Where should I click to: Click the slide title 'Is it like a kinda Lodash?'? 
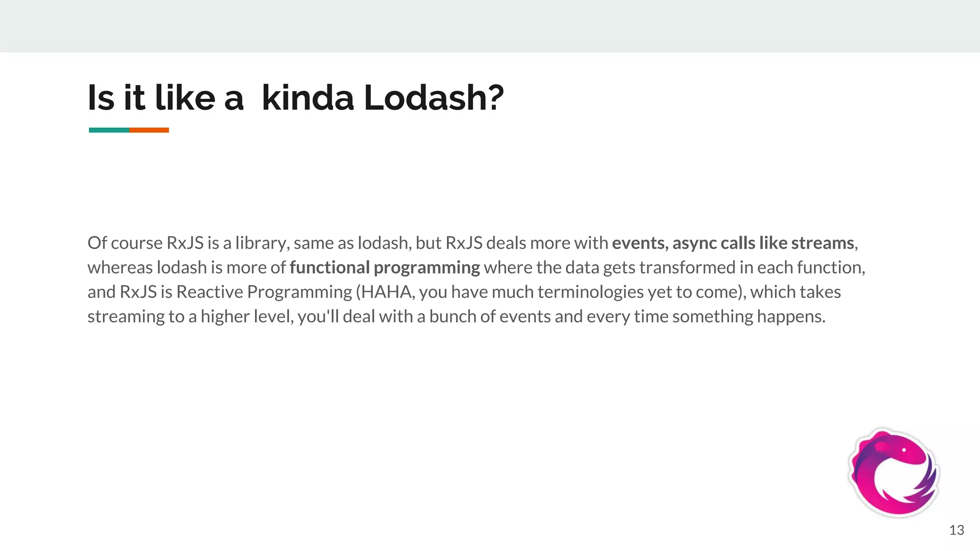point(295,98)
